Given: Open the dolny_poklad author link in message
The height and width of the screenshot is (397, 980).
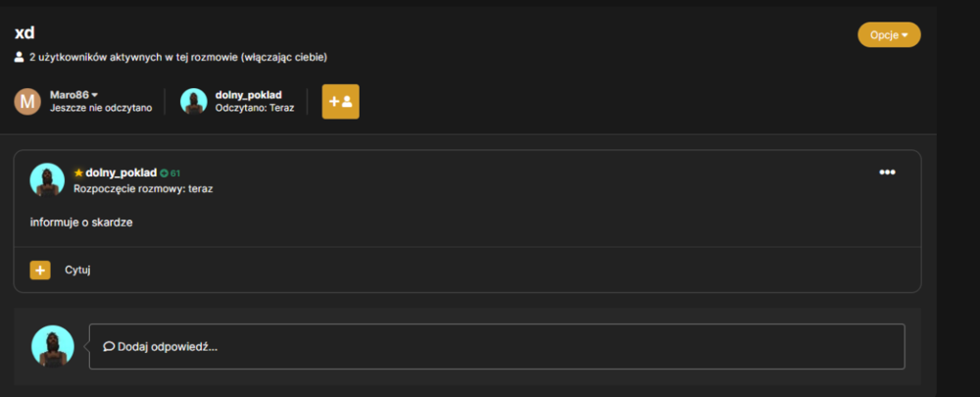Looking at the screenshot, I should 122,173.
